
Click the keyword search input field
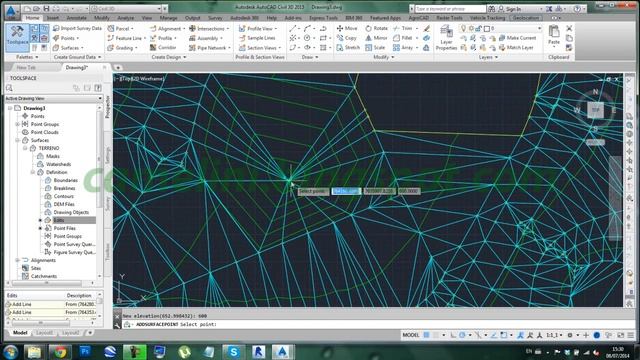pyautogui.click(x=450, y=9)
